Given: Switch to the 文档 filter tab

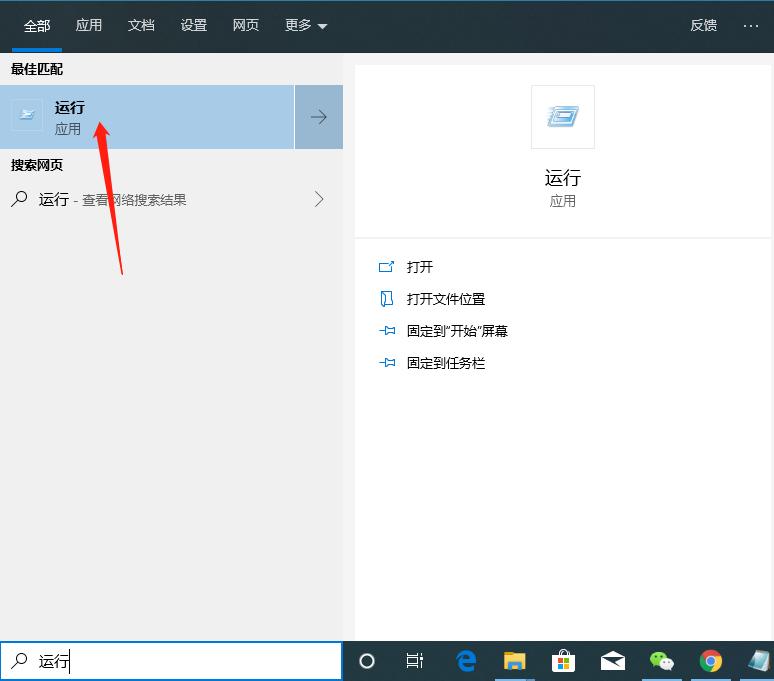Looking at the screenshot, I should click(x=141, y=25).
